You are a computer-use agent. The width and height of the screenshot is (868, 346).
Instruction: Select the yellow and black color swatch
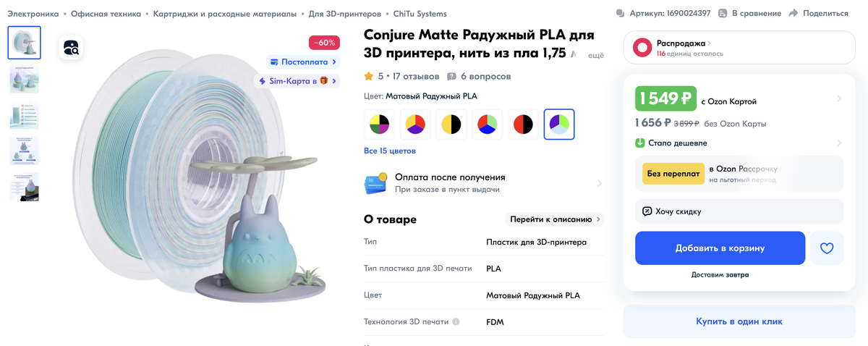451,125
